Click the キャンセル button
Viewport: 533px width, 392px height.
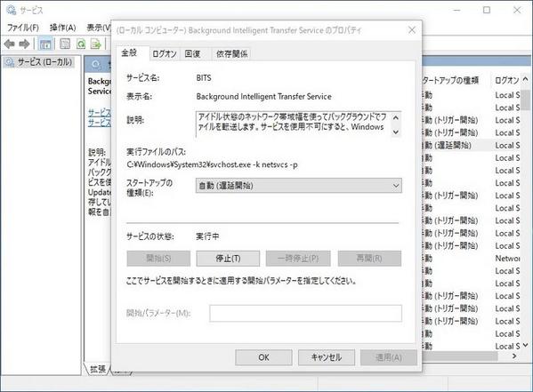click(327, 357)
